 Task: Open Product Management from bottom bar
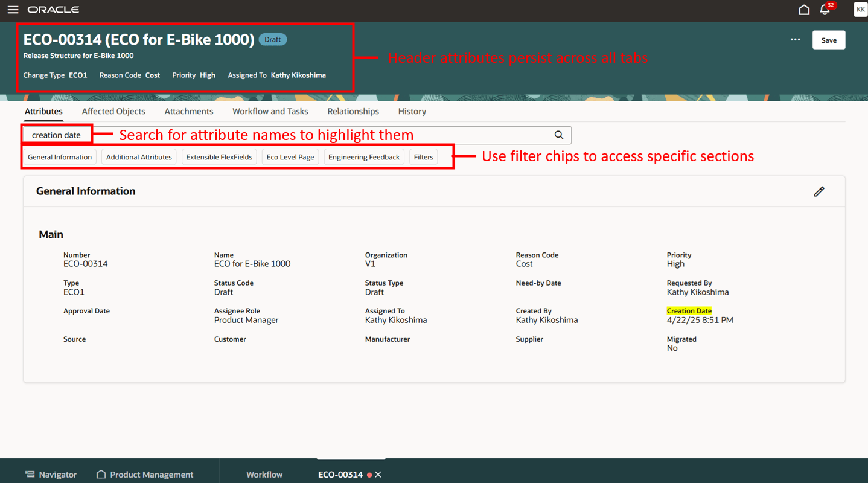pyautogui.click(x=145, y=475)
